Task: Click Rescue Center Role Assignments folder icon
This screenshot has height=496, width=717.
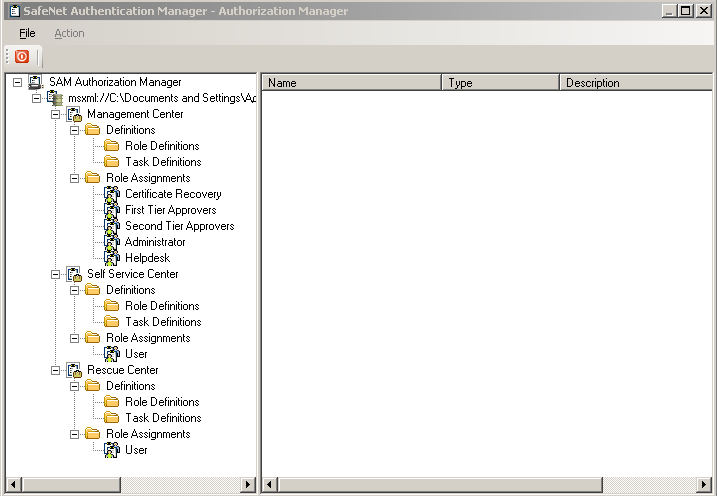Action: [x=92, y=434]
